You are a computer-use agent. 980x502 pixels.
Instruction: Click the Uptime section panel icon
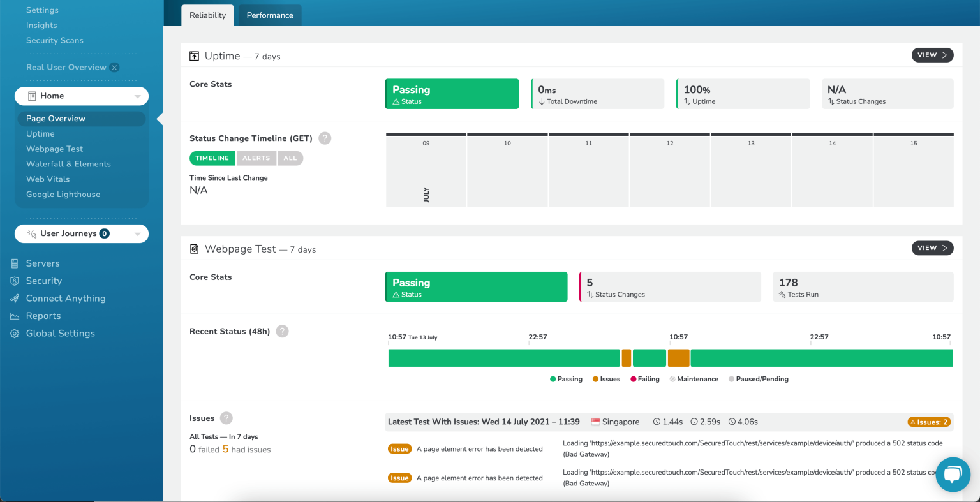pyautogui.click(x=194, y=55)
